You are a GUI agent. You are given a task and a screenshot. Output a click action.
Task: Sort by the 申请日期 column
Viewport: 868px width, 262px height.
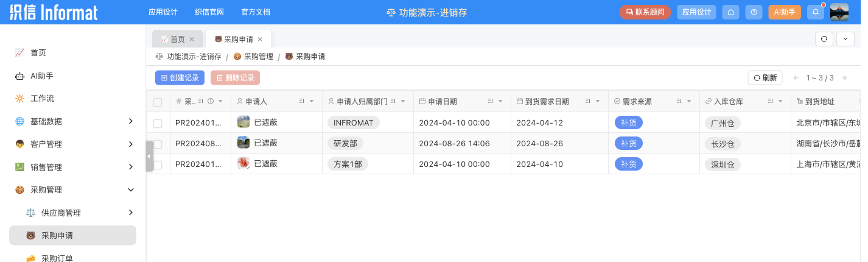[x=491, y=102]
